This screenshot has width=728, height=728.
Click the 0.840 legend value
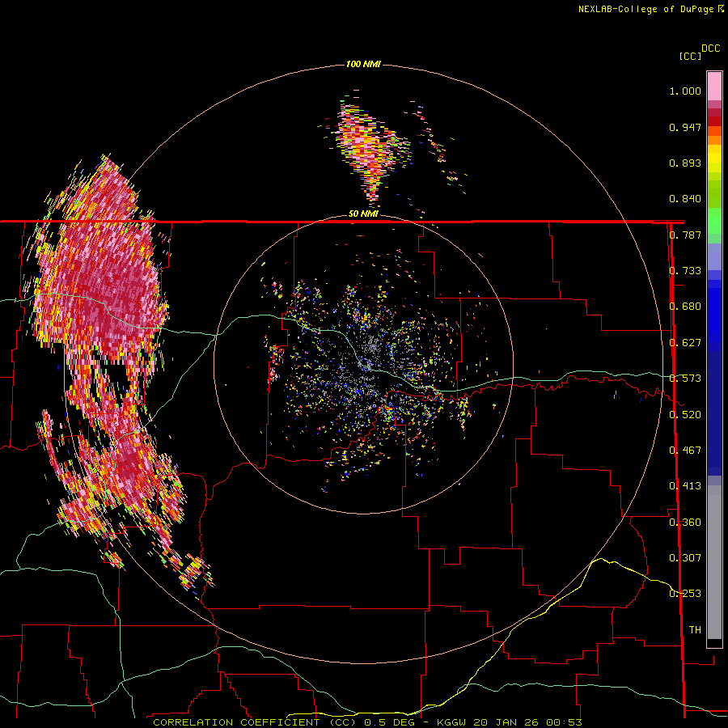coord(685,199)
